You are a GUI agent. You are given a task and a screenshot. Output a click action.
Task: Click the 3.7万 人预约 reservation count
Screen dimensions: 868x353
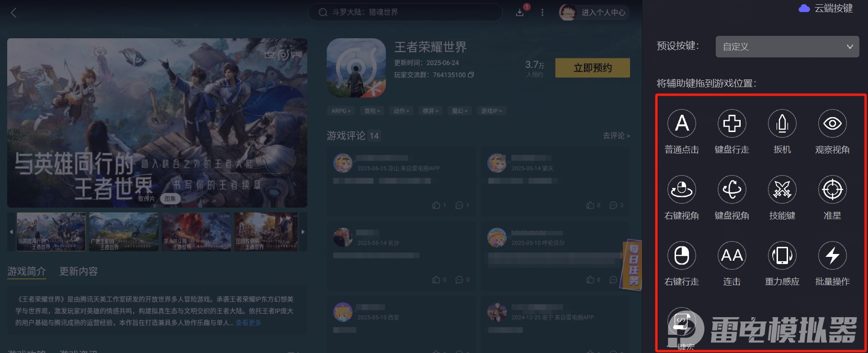coord(534,68)
